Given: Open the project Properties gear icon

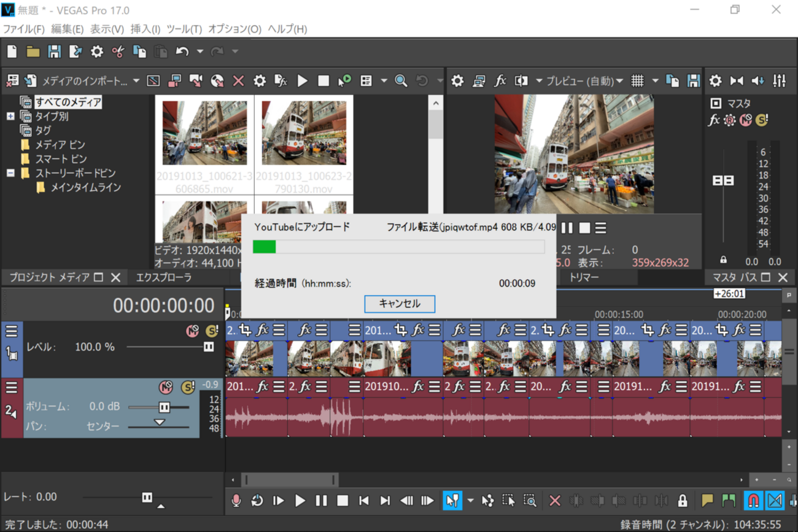Looking at the screenshot, I should [97, 52].
